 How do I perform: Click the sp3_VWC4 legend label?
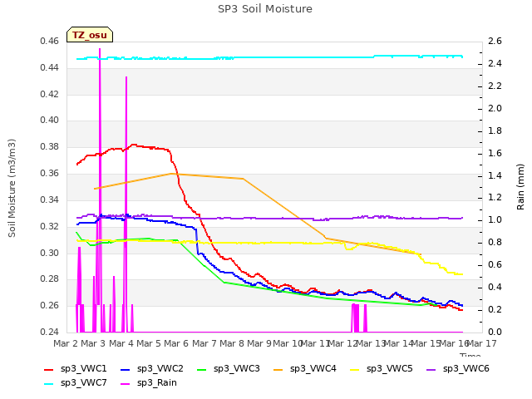click(x=313, y=369)
